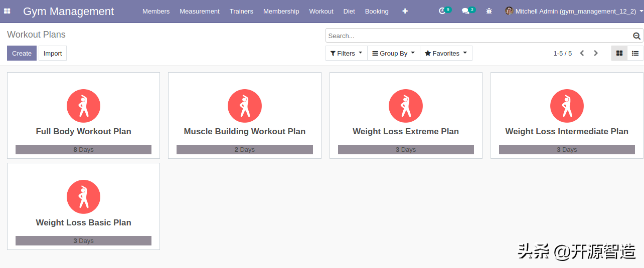Click the Create button
Image resolution: width=644 pixels, height=268 pixels.
pyautogui.click(x=22, y=53)
